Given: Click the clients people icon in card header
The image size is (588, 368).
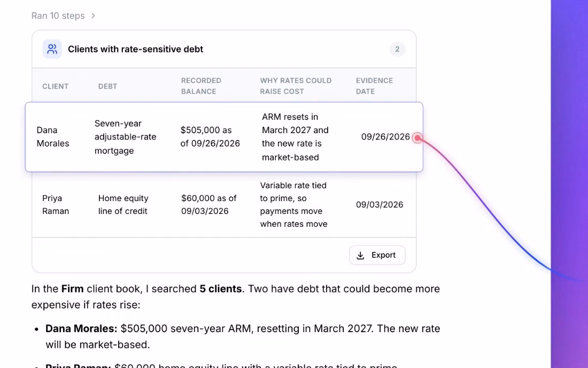Looking at the screenshot, I should click(52, 49).
